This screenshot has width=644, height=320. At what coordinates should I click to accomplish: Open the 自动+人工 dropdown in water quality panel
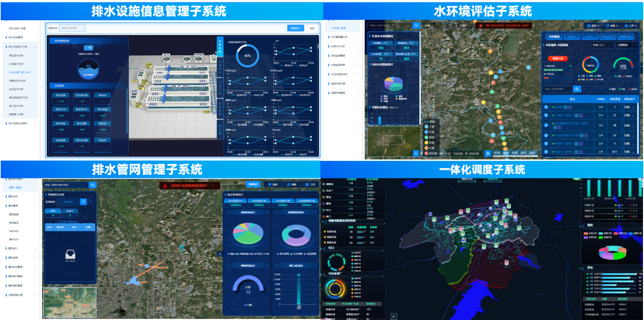602,46
